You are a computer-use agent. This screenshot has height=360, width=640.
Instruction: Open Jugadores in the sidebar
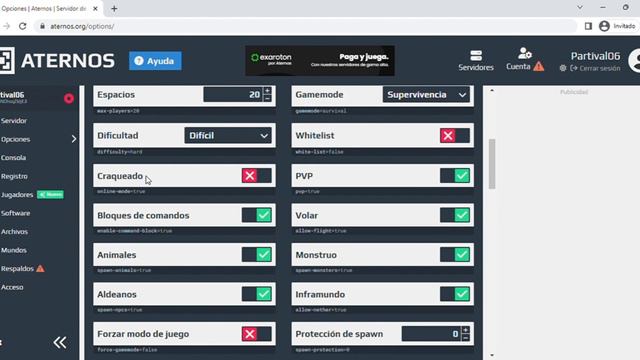17,195
